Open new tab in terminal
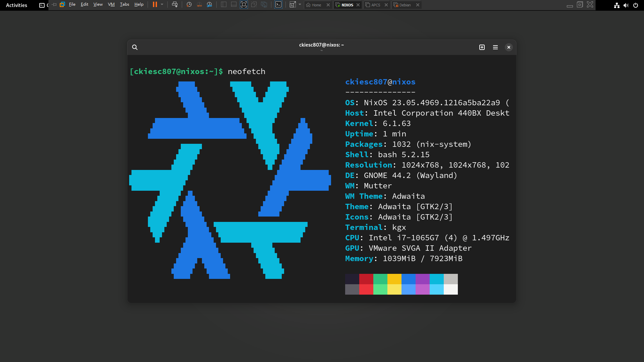Screen dimensions: 644x362 coord(482,47)
